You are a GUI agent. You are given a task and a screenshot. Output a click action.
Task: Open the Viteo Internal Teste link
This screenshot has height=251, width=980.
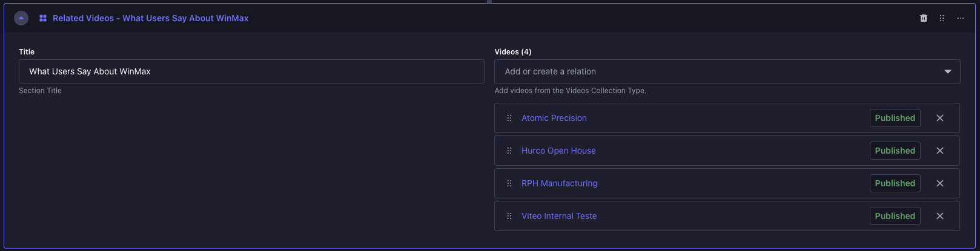tap(559, 216)
